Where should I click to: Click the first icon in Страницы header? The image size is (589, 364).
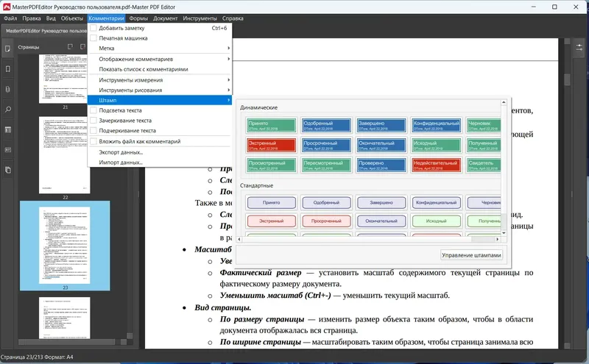(70, 46)
